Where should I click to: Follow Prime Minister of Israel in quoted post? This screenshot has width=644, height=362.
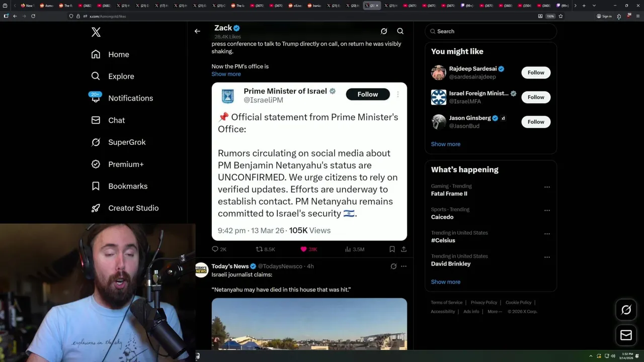(368, 95)
